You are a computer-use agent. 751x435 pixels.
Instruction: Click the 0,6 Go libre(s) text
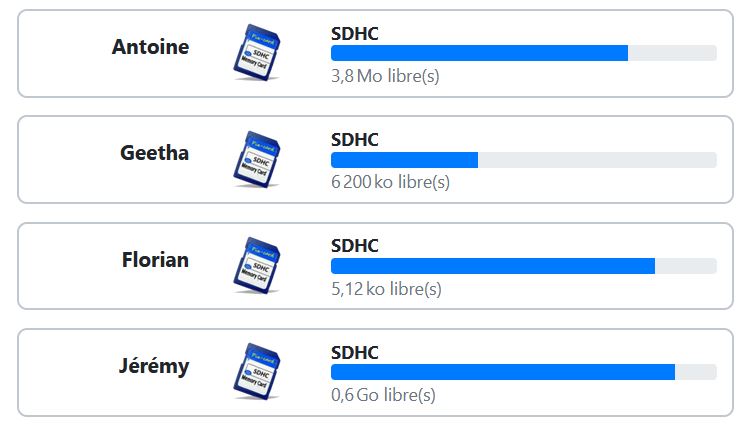(x=383, y=395)
